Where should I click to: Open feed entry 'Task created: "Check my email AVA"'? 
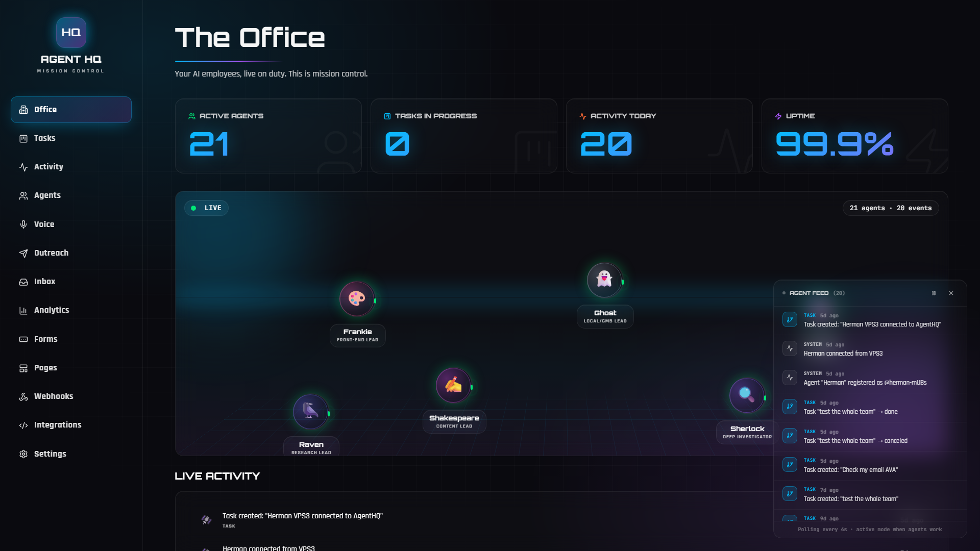point(870,466)
